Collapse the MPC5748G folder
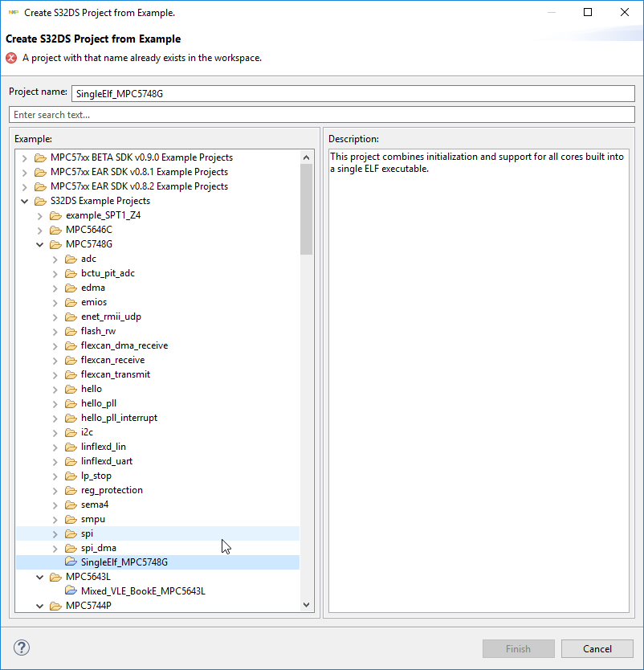Viewport: 644px width, 670px height. [x=39, y=244]
